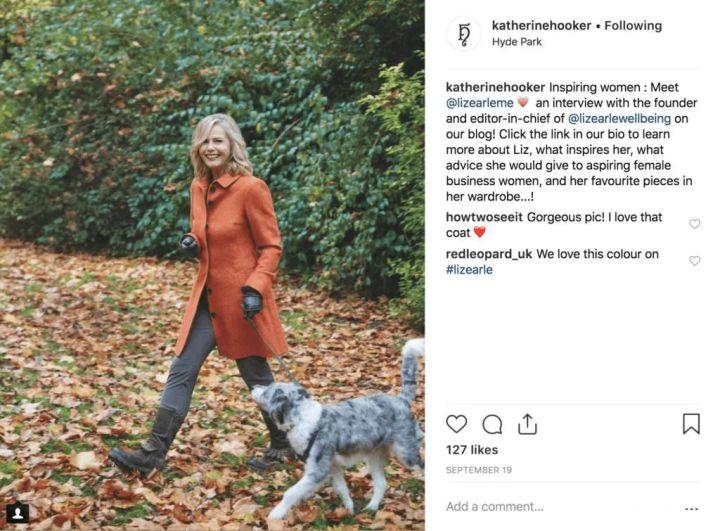
Task: Open the katherinehooker profile avatar
Action: (463, 33)
